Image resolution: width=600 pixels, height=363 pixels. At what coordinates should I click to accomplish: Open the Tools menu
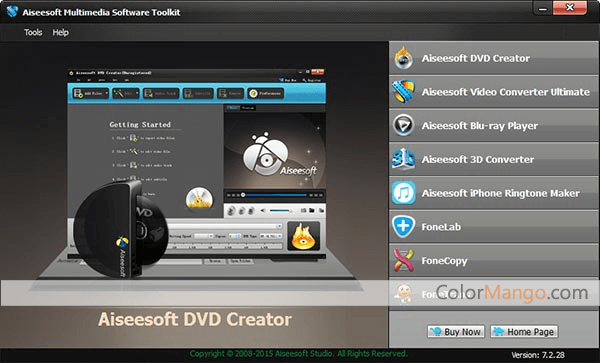point(33,33)
